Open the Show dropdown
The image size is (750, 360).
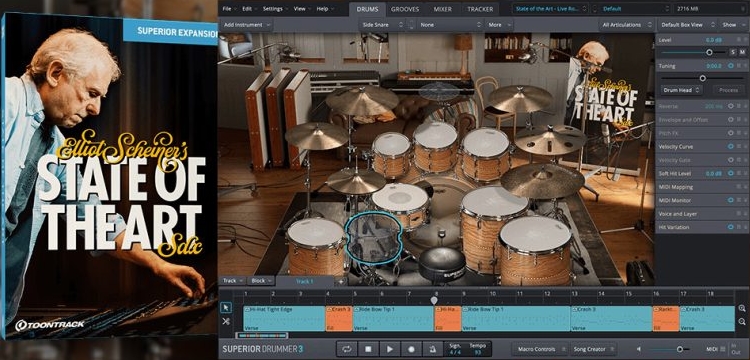pyautogui.click(x=733, y=24)
